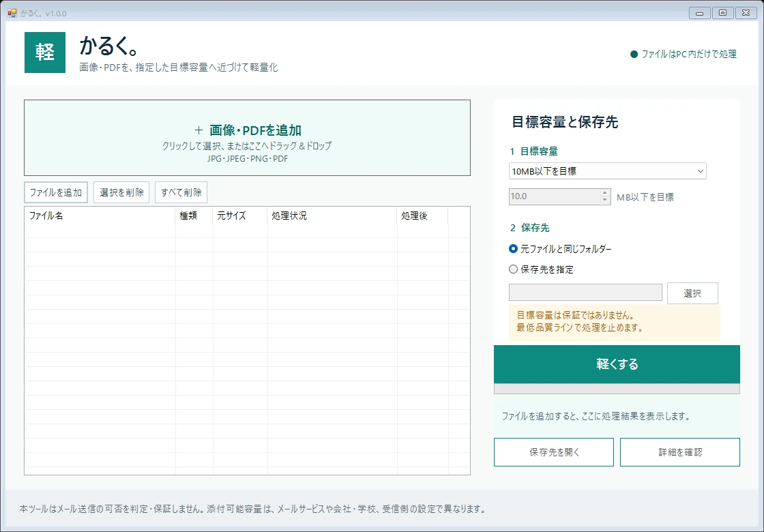
Task: Click the 軽くする button
Action: coord(617,364)
